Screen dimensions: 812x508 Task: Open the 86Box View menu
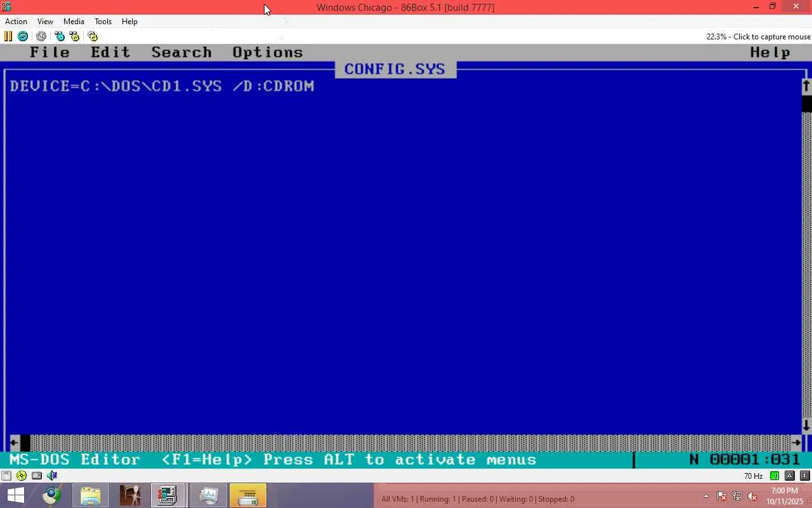pyautogui.click(x=45, y=21)
